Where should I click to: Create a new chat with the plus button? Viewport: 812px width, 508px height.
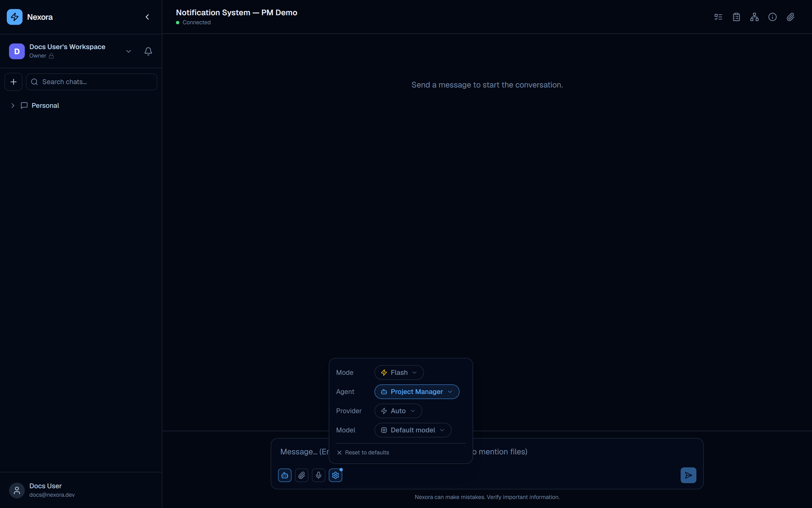point(14,82)
